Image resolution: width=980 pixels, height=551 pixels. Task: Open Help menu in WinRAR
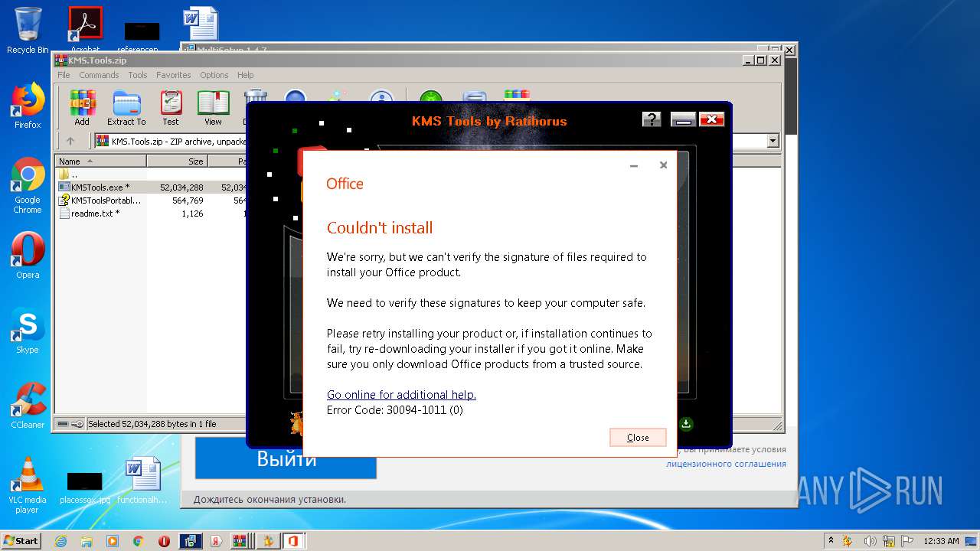tap(245, 75)
